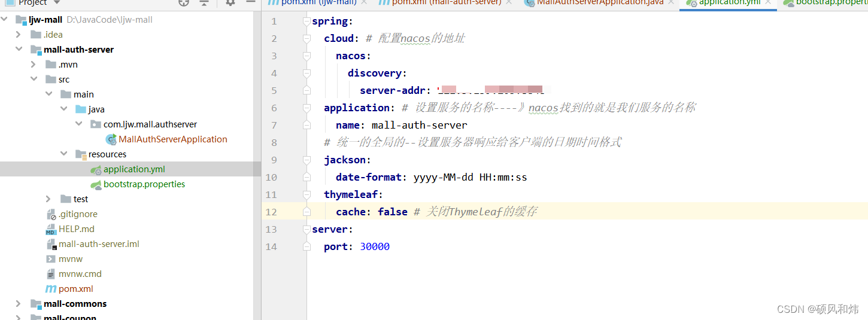Viewport: 868px width, 320px height.
Task: Collapse the java source folder
Action: tap(64, 109)
